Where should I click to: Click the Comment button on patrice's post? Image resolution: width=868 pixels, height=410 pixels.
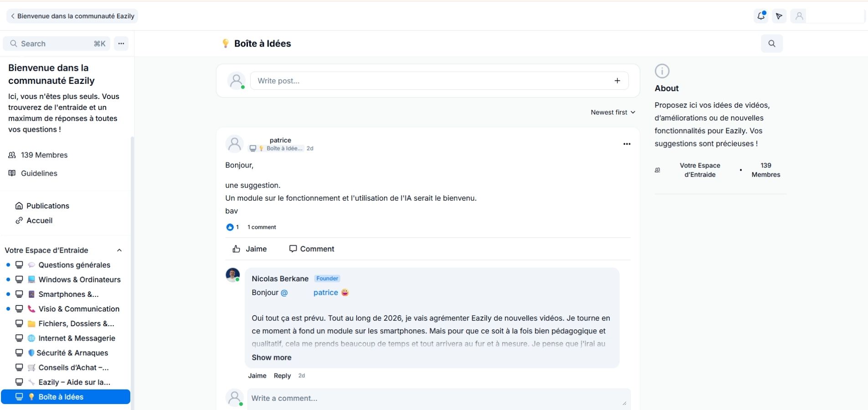(312, 249)
